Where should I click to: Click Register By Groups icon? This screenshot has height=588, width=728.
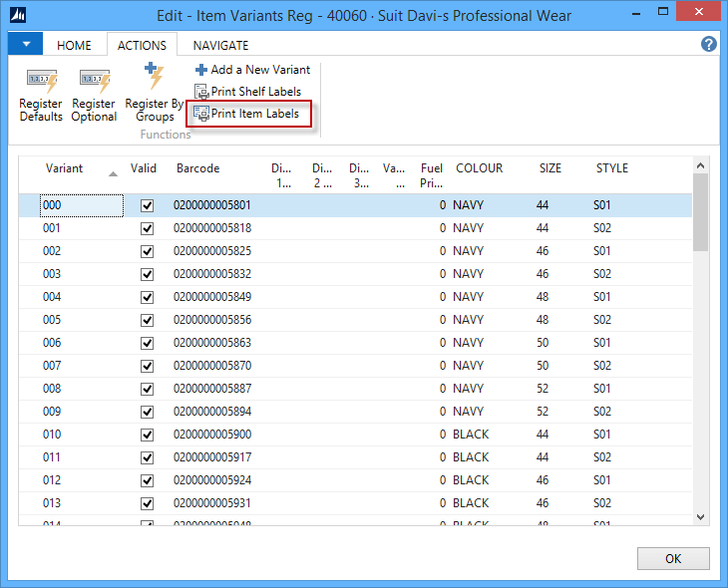point(154,78)
